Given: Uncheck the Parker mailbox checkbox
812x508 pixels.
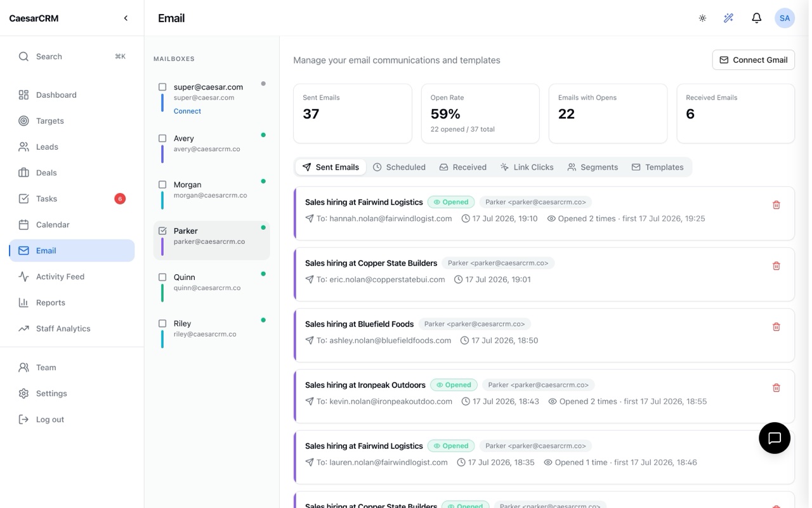Looking at the screenshot, I should pyautogui.click(x=162, y=231).
